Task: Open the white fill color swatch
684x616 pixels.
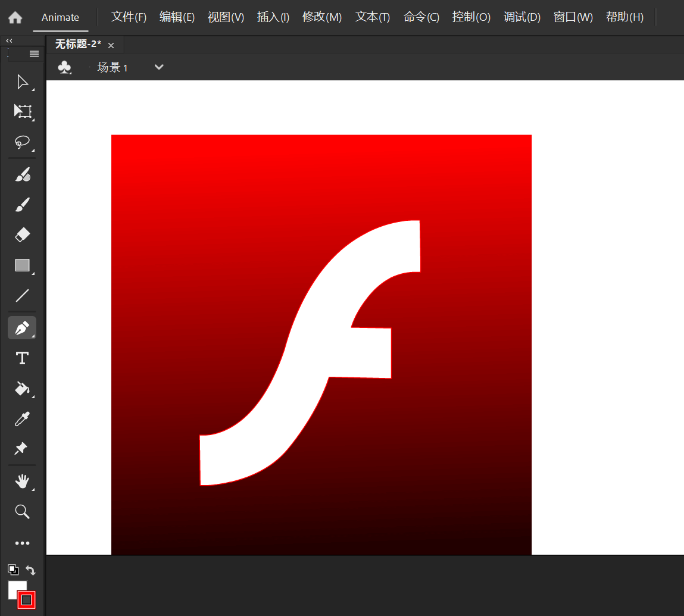Action: click(15, 587)
